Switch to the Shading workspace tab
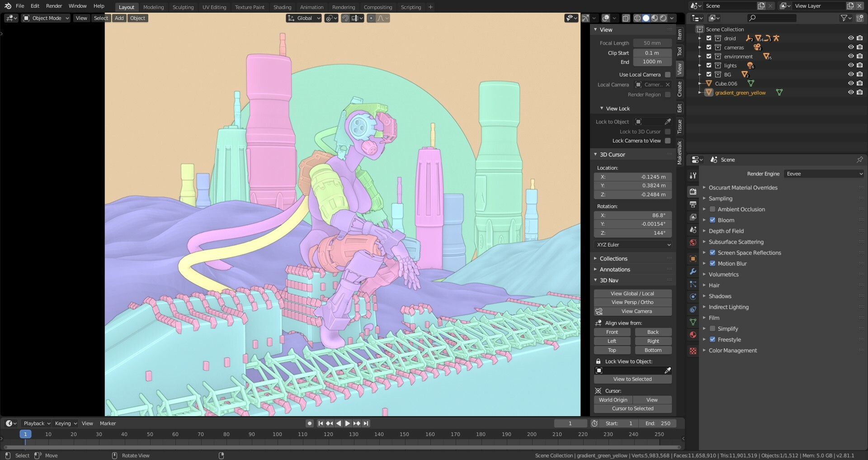 point(282,7)
